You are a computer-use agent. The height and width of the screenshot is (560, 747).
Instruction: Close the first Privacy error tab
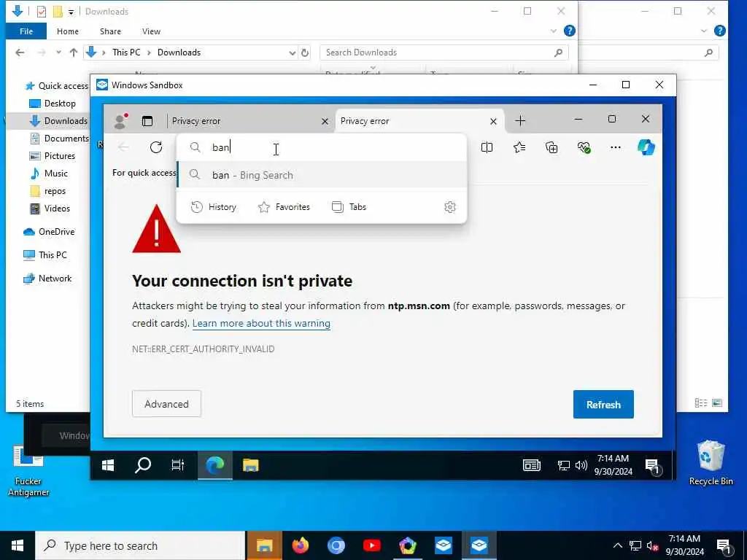325,122
